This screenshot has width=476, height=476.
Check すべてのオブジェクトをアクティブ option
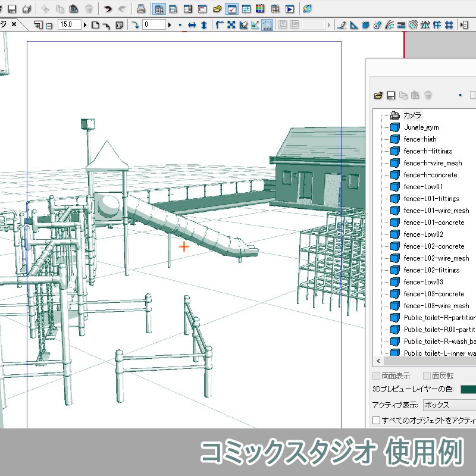[x=376, y=419]
